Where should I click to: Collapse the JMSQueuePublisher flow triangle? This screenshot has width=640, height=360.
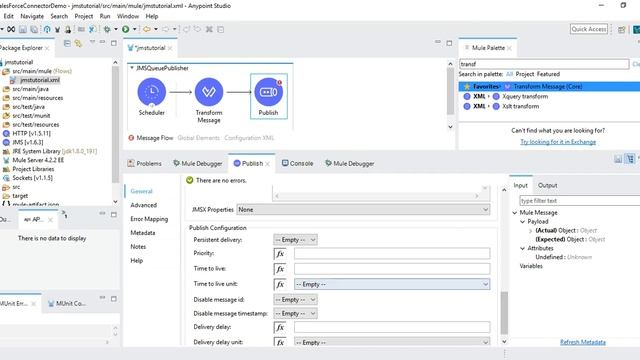[x=132, y=68]
